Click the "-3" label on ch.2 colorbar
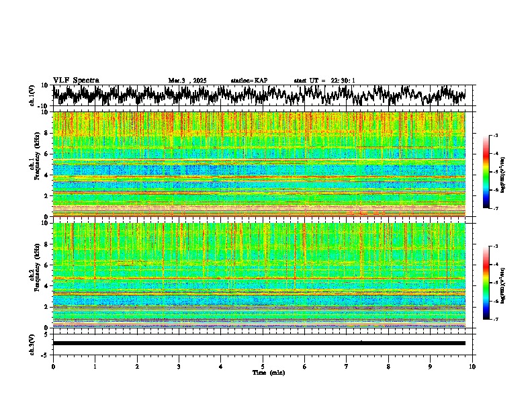 495,246
